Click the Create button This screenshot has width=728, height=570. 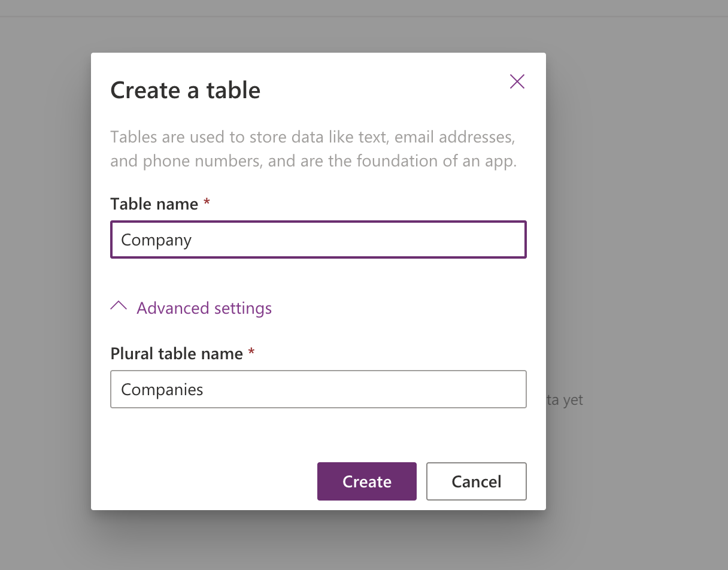(367, 481)
